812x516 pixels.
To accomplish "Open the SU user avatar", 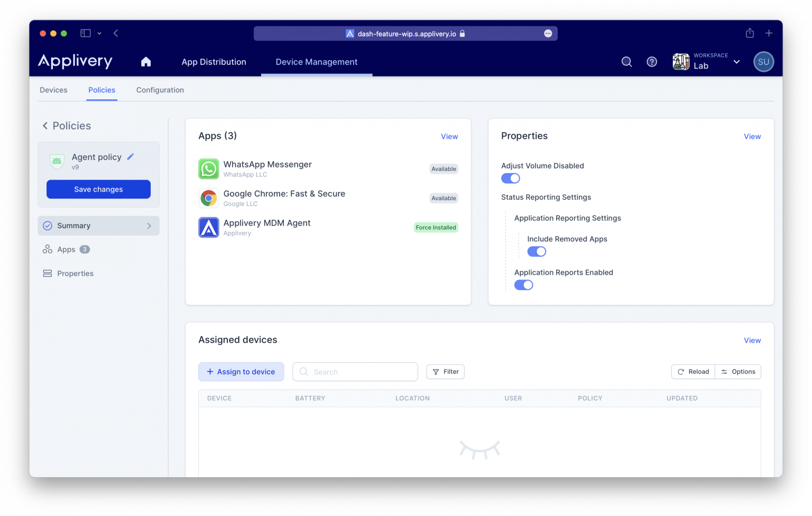I will (x=763, y=62).
